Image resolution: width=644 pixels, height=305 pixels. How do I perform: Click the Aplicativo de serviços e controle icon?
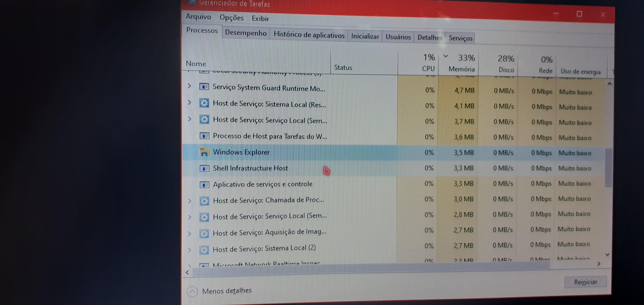204,185
